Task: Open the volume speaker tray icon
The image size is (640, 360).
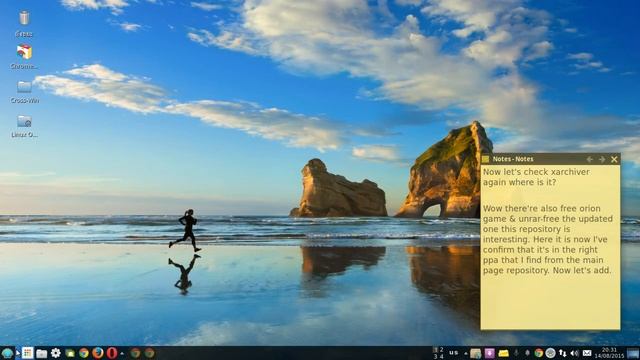Action: 575,353
